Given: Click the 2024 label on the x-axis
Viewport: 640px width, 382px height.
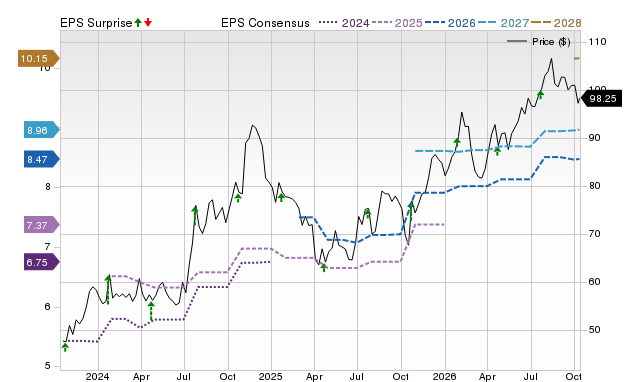Looking at the screenshot, I should [97, 376].
